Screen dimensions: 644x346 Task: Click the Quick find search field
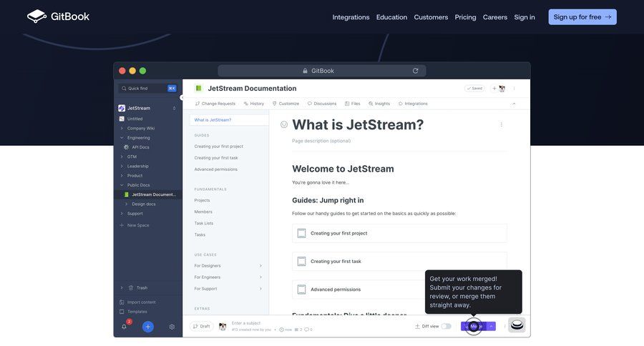point(147,89)
